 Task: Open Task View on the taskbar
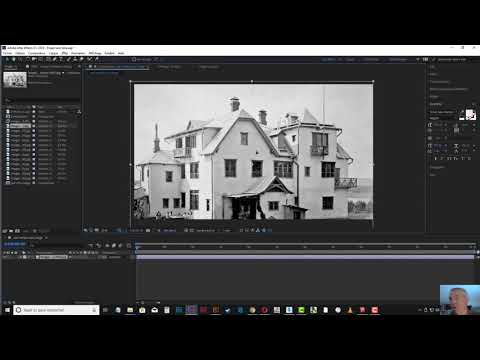105,310
